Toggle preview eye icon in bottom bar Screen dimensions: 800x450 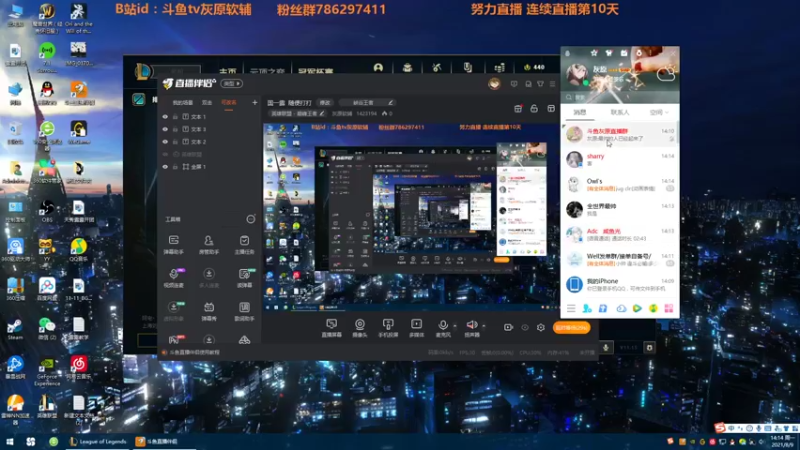pyautogui.click(x=525, y=328)
